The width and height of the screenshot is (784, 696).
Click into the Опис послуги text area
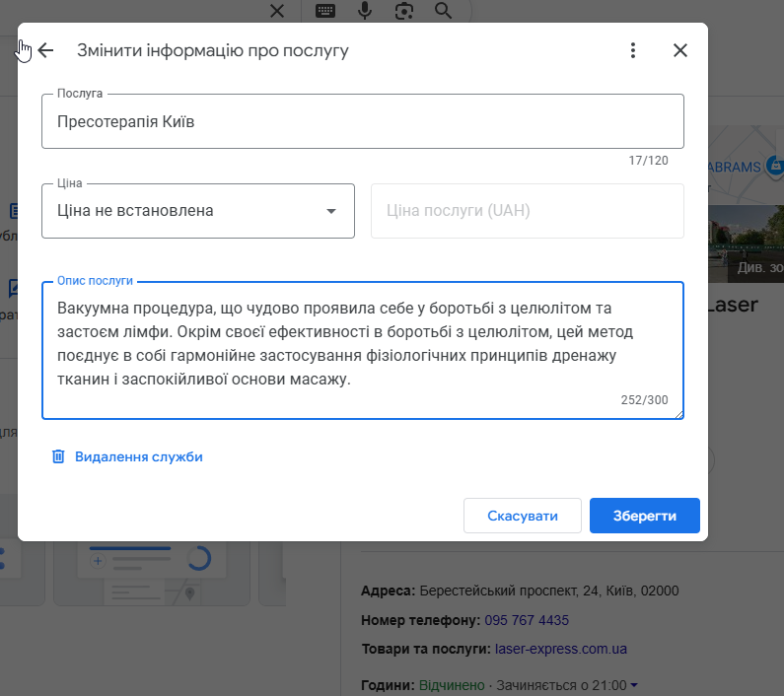363,350
